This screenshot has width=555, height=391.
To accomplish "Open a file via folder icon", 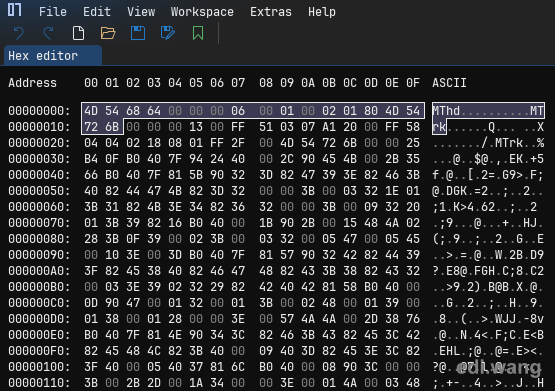I will (108, 33).
